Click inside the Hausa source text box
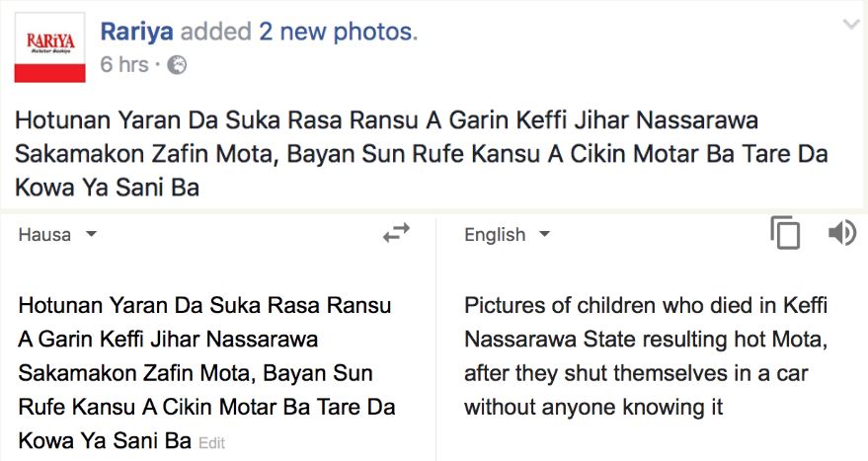This screenshot has height=461, width=868. point(207,373)
